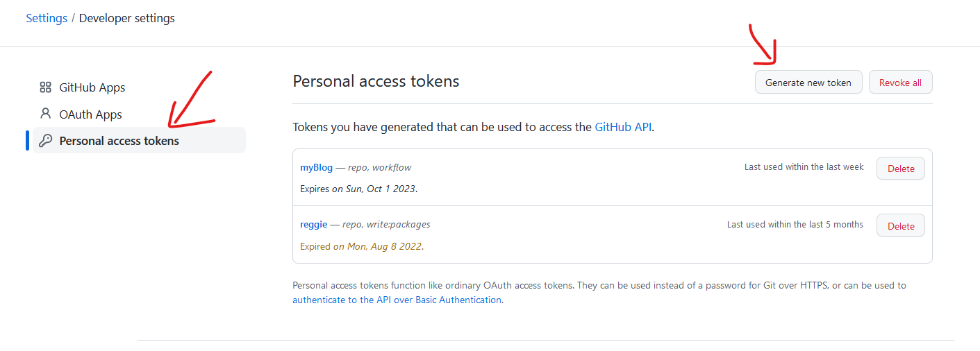This screenshot has height=351, width=980.
Task: Click the key icon in sidebar
Action: coord(46,141)
